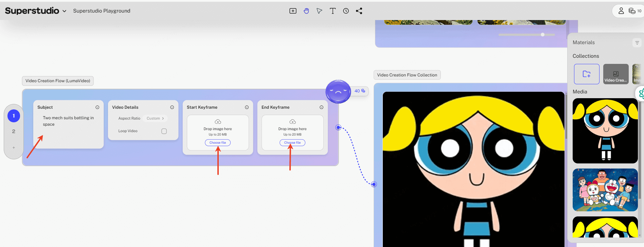644x247 pixels.
Task: Open the Video Crea... collection thumbnail
Action: click(616, 74)
